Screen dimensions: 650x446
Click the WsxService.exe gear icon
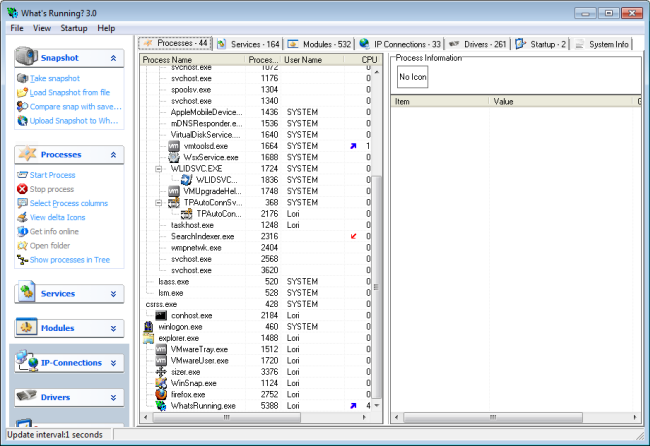(x=174, y=158)
